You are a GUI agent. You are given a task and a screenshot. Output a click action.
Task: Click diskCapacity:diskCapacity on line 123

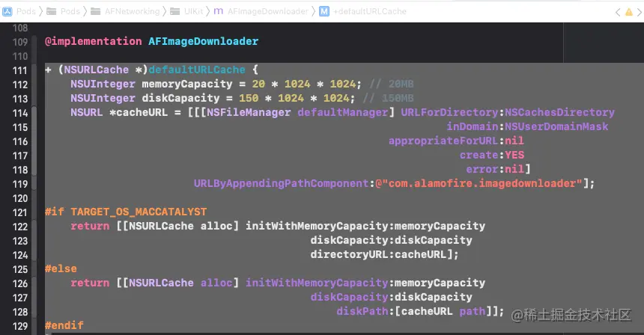pos(391,240)
